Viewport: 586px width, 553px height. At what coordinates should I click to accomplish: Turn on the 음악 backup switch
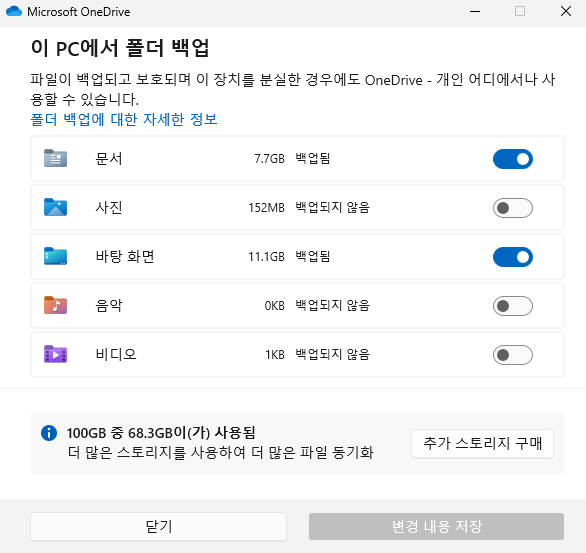513,306
